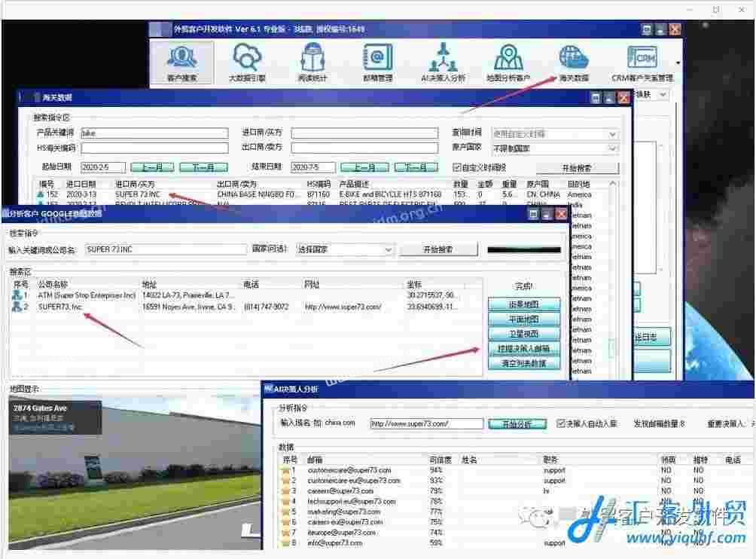Sort Google results by 公司名称 column header

53,285
